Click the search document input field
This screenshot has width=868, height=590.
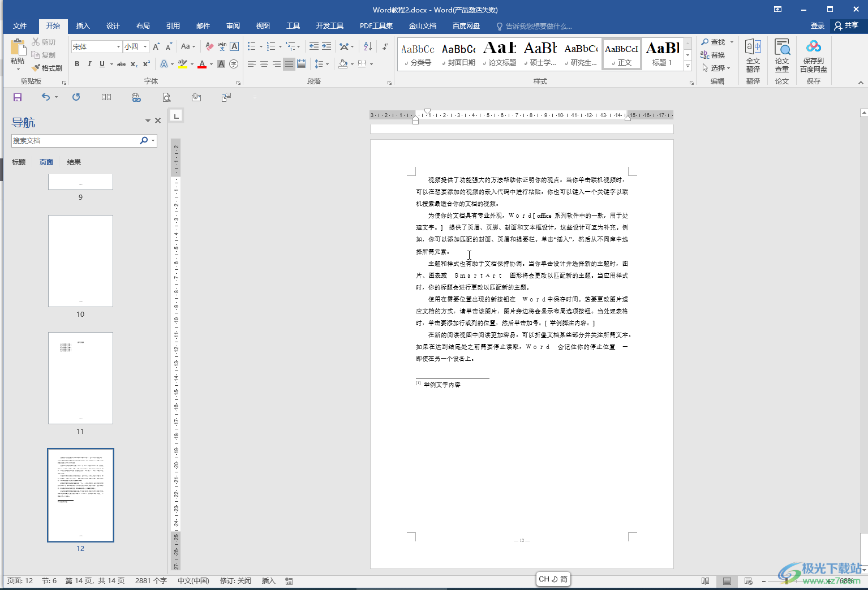coord(75,141)
